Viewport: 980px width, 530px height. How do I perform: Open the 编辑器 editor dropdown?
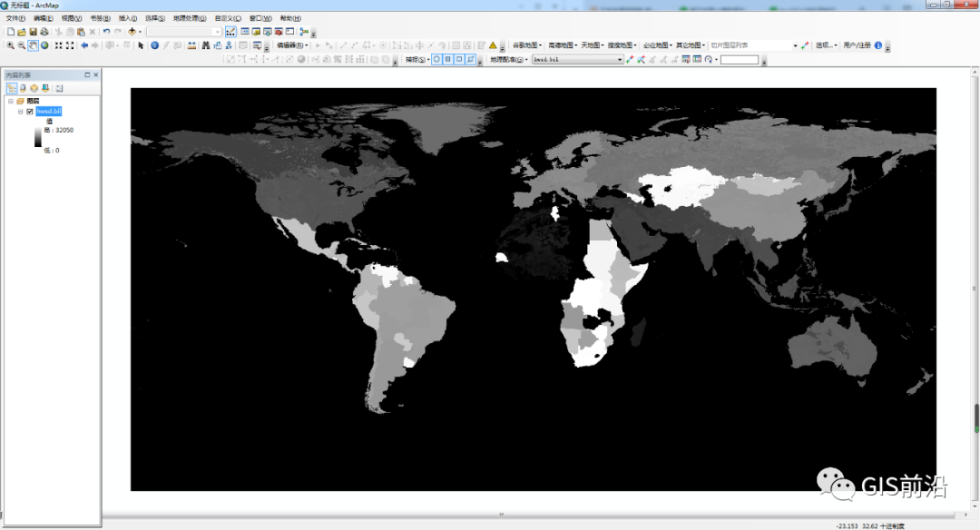(x=292, y=45)
